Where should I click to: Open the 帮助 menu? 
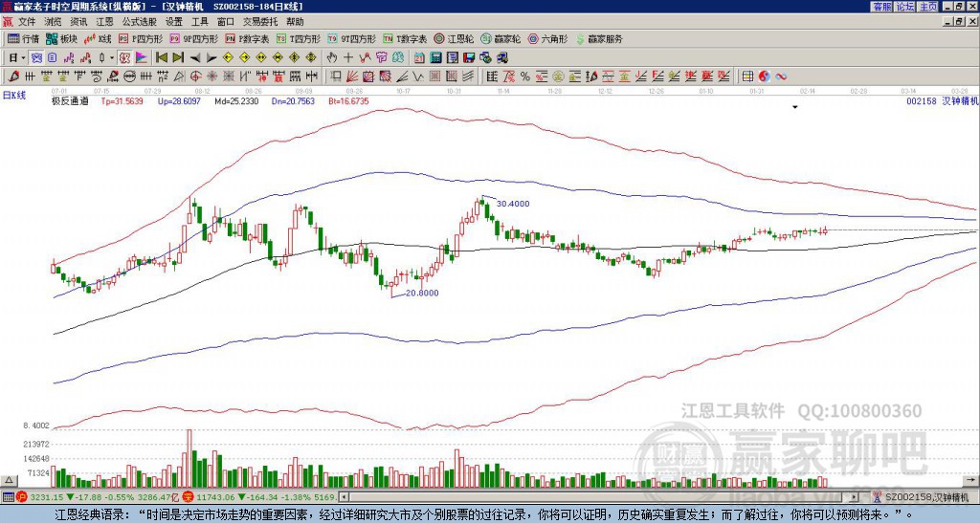(x=295, y=22)
